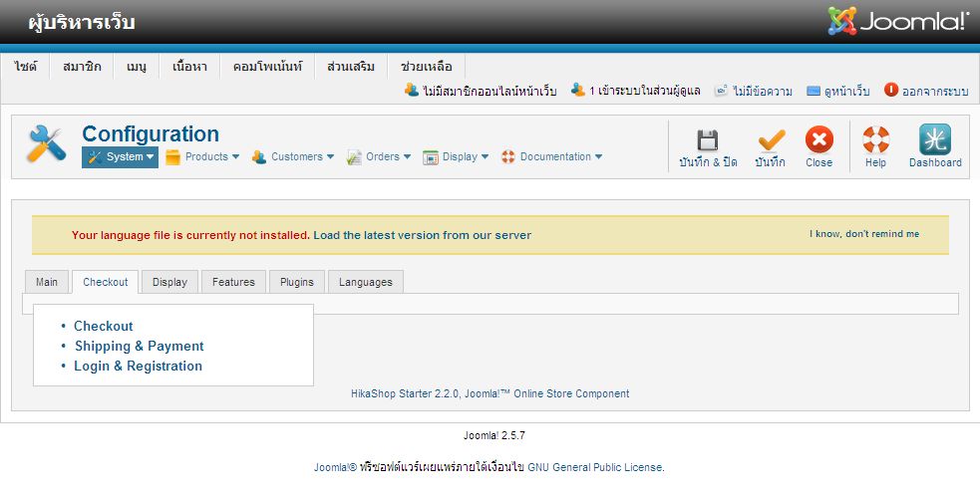Open the ไซต์ (Site) menu
Viewport: 980px width, 498px height.
point(26,67)
